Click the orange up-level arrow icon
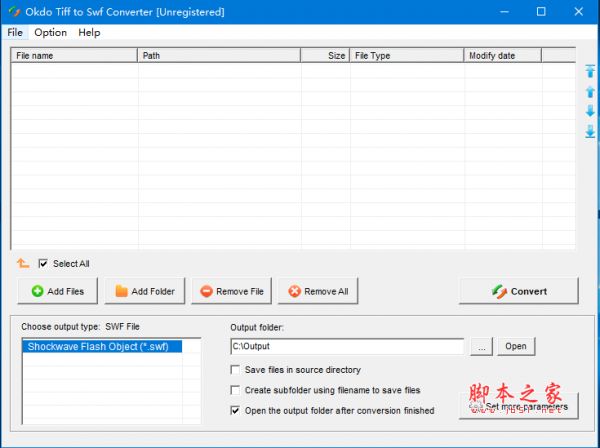The height and width of the screenshot is (448, 600). (x=23, y=263)
